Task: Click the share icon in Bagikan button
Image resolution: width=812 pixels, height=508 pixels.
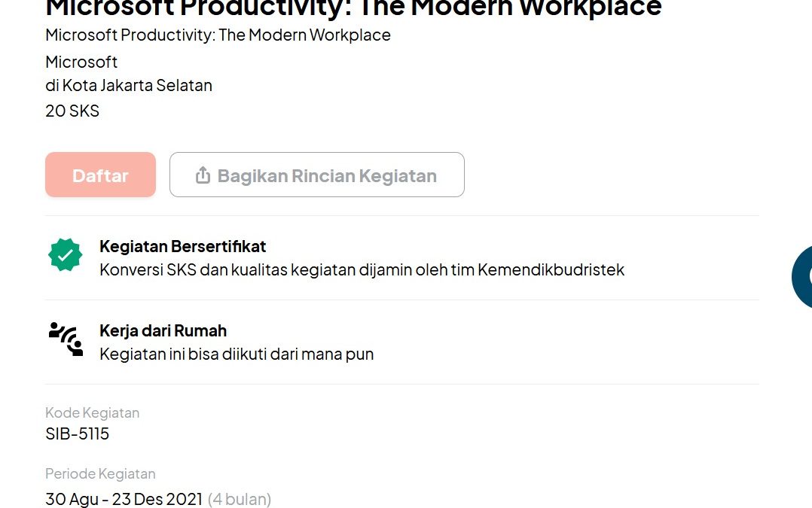Action: 203,175
